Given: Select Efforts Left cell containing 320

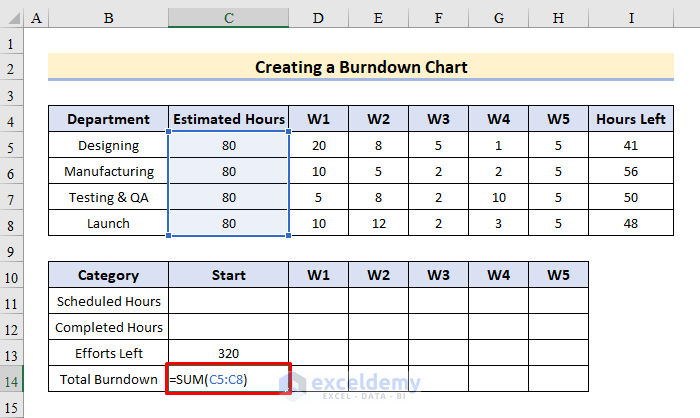Looking at the screenshot, I should click(x=229, y=353).
